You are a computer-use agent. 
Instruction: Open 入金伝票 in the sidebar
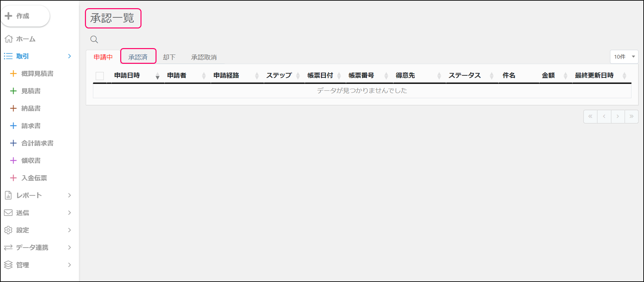coord(34,178)
